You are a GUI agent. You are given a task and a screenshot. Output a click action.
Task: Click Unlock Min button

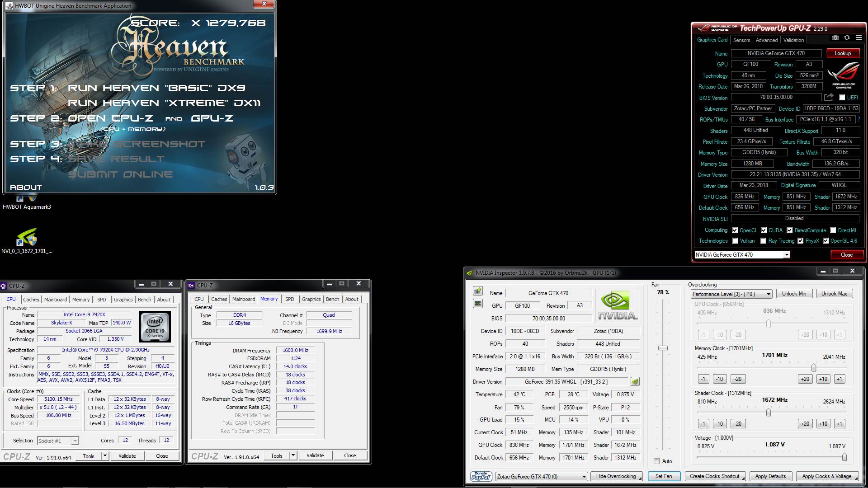794,294
